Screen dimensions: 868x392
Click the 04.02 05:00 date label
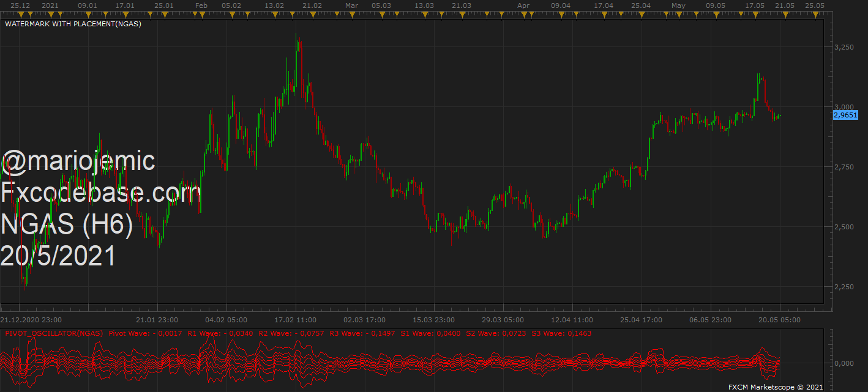(x=226, y=320)
